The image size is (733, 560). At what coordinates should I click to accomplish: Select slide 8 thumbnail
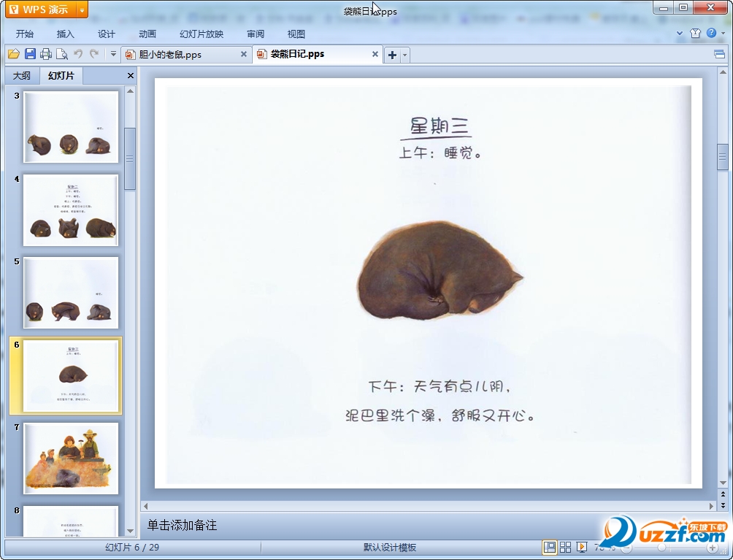(71, 521)
